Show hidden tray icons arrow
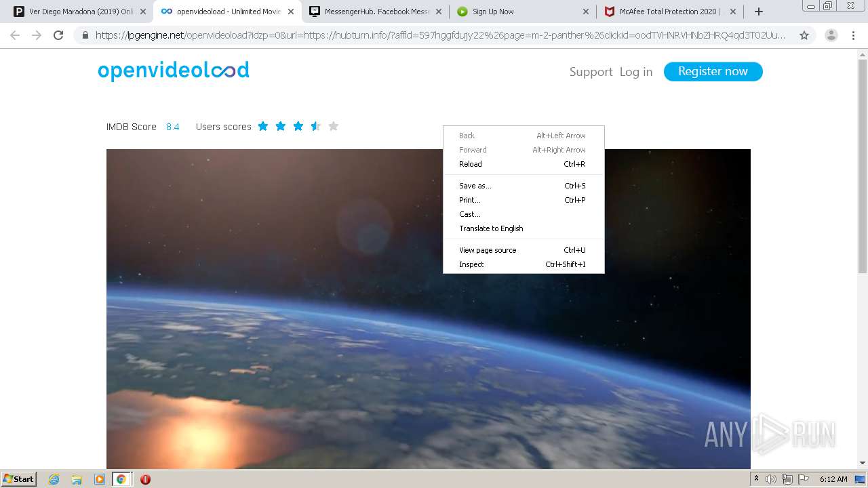Image resolution: width=868 pixels, height=488 pixels. (x=756, y=479)
